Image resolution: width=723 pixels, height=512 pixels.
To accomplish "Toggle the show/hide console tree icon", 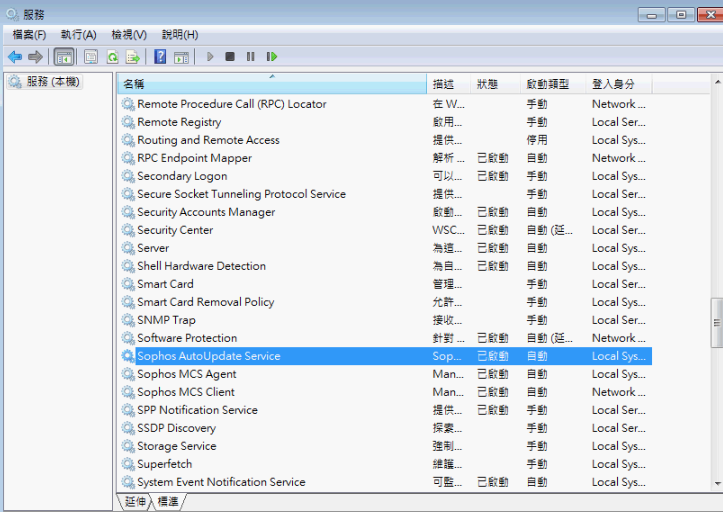I will coord(64,57).
